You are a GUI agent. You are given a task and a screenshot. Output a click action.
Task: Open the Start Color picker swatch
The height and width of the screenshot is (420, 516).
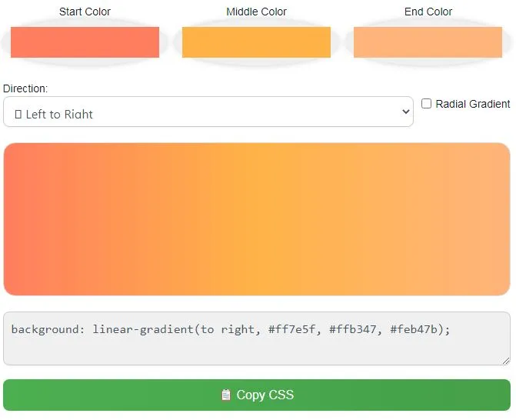(x=85, y=42)
